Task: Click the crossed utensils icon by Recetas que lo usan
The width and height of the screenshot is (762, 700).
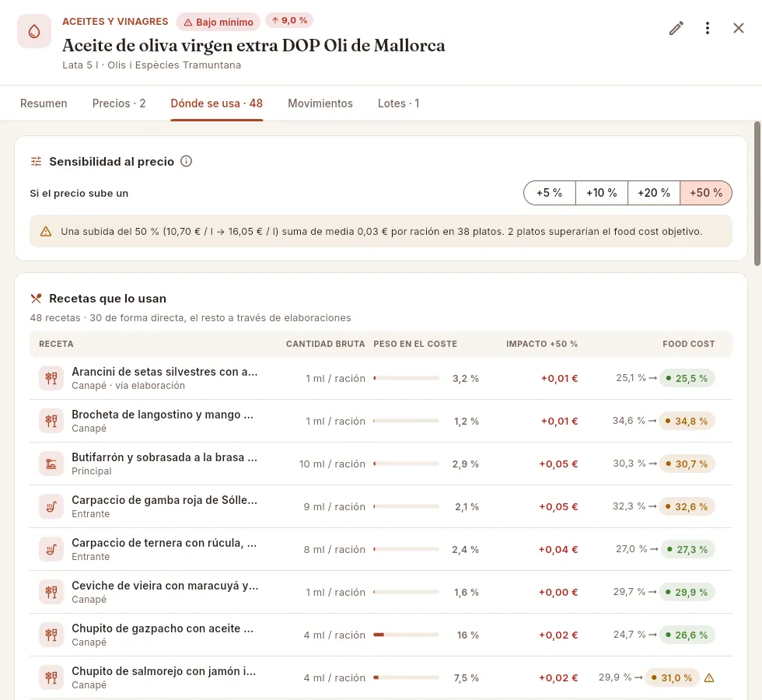Action: point(36,298)
